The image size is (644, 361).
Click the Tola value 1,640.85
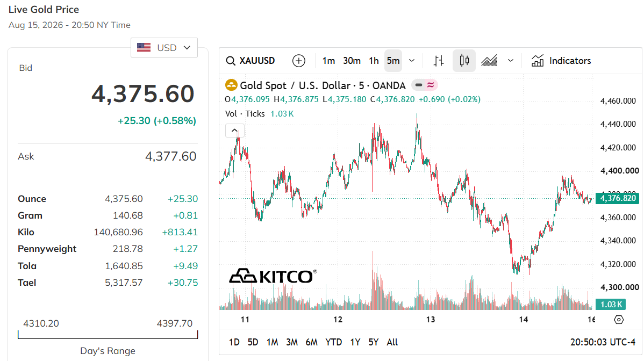click(x=124, y=266)
